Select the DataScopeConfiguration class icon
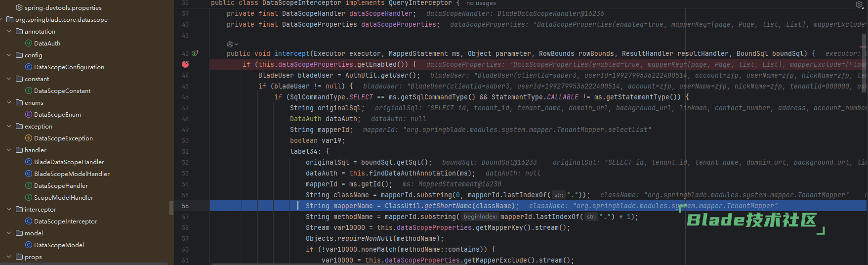868x265 pixels. (29, 67)
